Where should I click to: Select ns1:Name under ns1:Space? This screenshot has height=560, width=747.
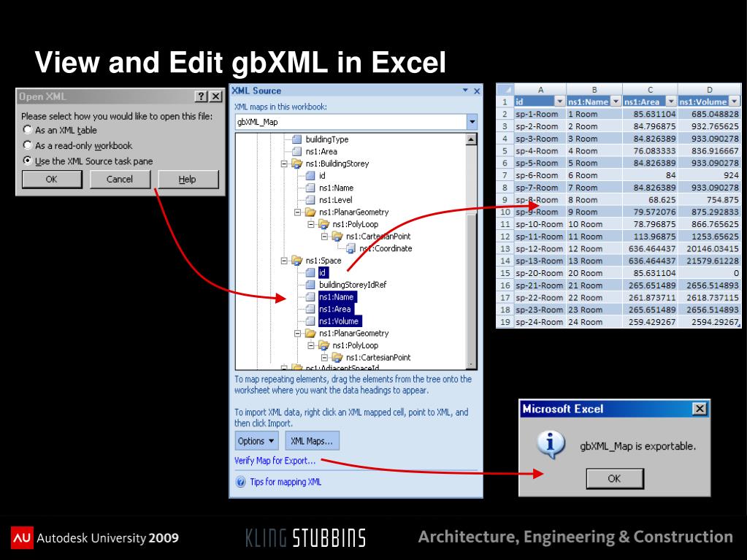(x=337, y=296)
